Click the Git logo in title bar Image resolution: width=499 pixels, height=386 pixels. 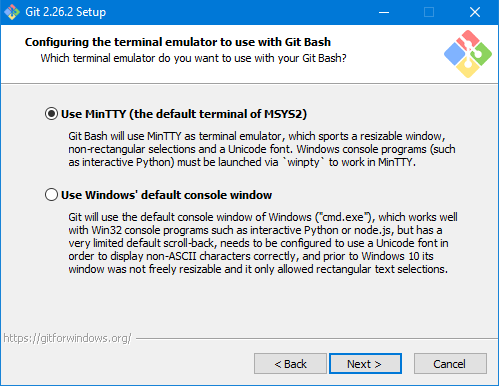pyautogui.click(x=12, y=12)
